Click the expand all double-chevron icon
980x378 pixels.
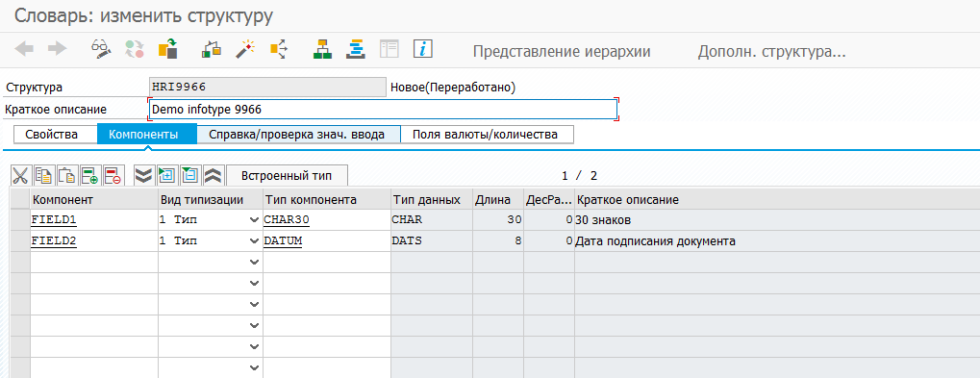point(143,176)
